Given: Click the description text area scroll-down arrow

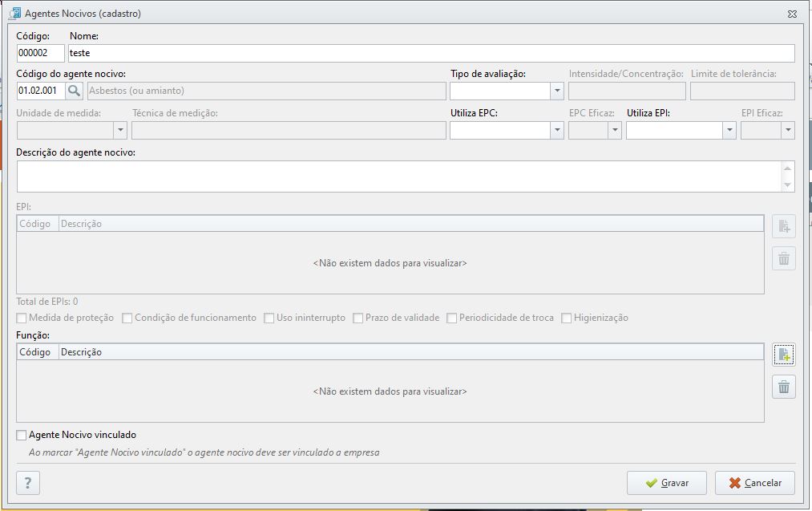Looking at the screenshot, I should click(x=787, y=185).
